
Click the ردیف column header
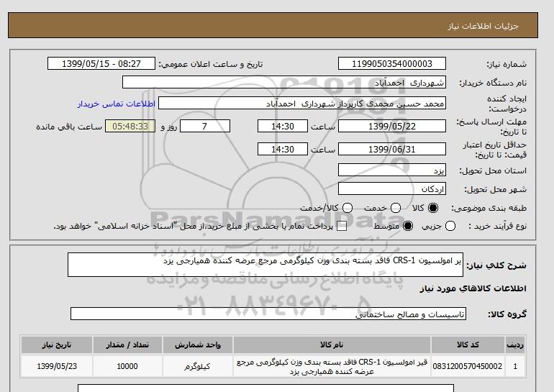point(515,345)
